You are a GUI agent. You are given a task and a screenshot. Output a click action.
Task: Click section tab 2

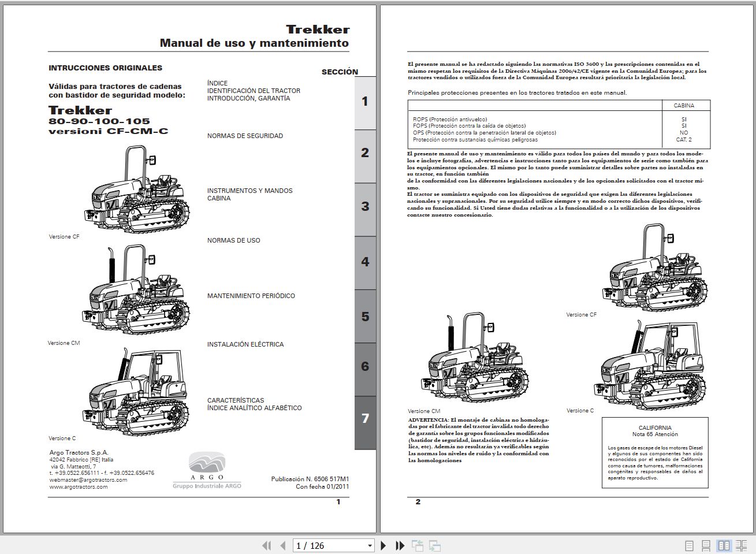(365, 155)
